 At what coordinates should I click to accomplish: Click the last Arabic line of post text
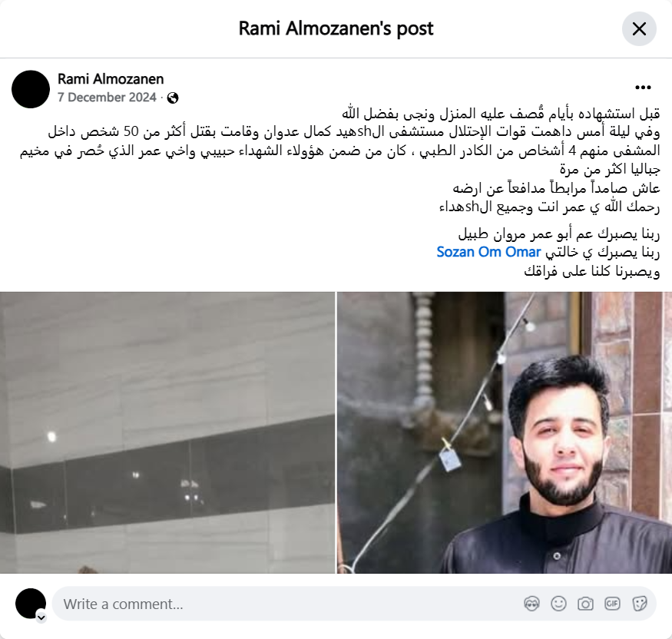tap(592, 271)
